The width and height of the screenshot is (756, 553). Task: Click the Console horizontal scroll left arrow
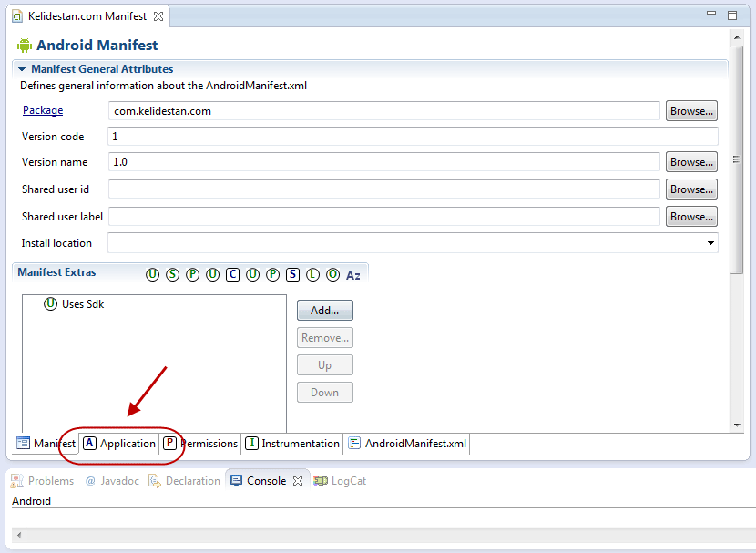[19, 535]
